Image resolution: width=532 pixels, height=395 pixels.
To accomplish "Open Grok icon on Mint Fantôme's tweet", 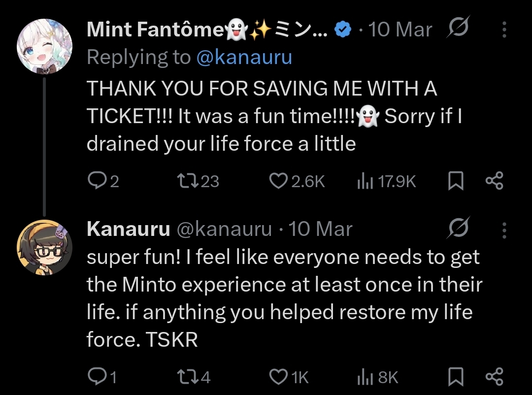I will pos(457,30).
